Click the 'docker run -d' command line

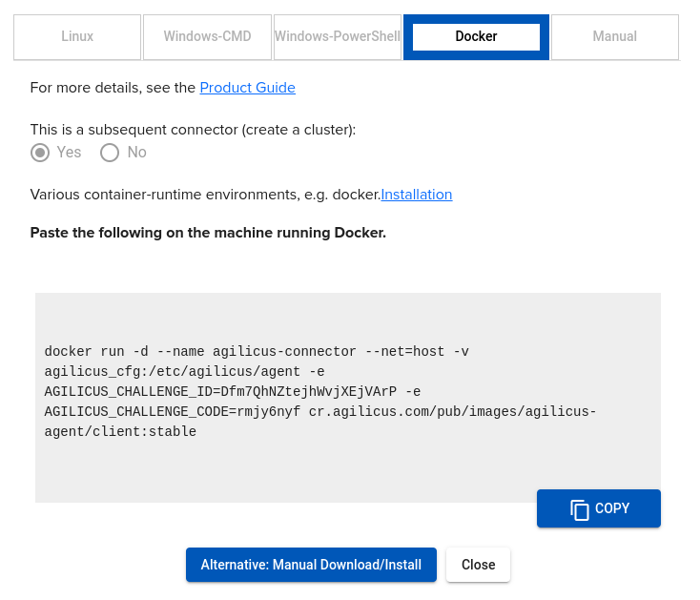[257, 352]
